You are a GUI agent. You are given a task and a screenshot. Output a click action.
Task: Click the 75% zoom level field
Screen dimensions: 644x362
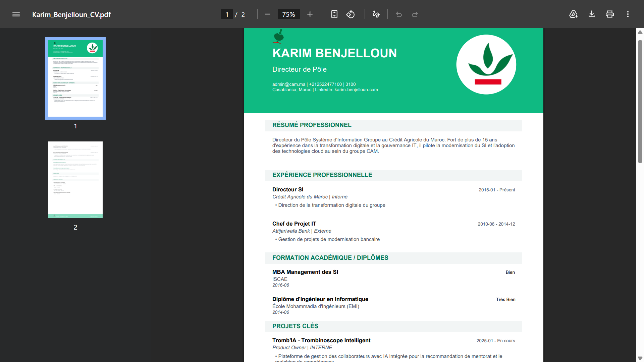pos(288,14)
